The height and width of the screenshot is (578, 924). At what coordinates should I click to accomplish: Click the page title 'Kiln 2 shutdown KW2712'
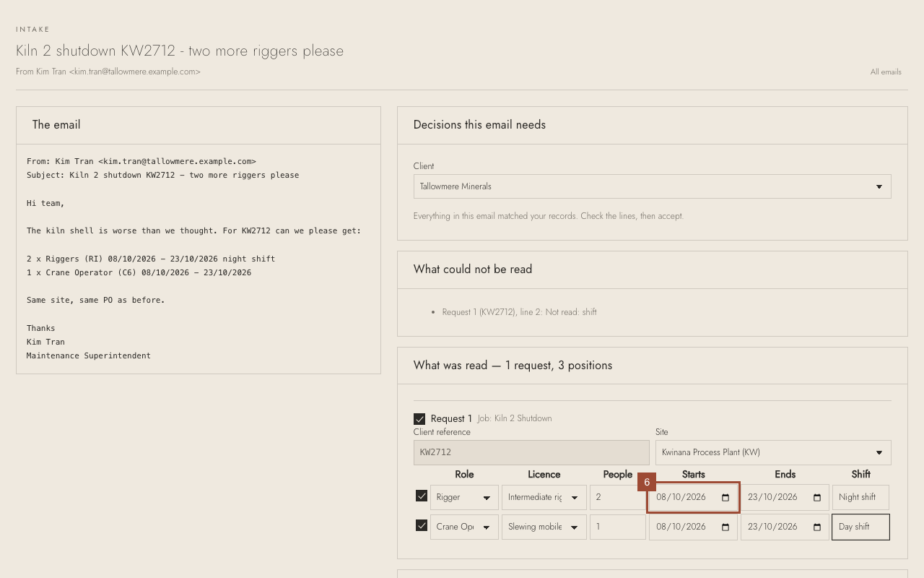pyautogui.click(x=180, y=51)
